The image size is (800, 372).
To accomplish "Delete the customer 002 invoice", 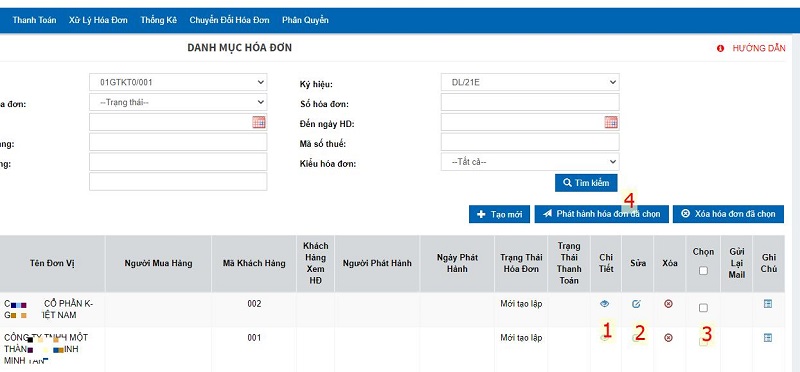I will click(x=668, y=304).
